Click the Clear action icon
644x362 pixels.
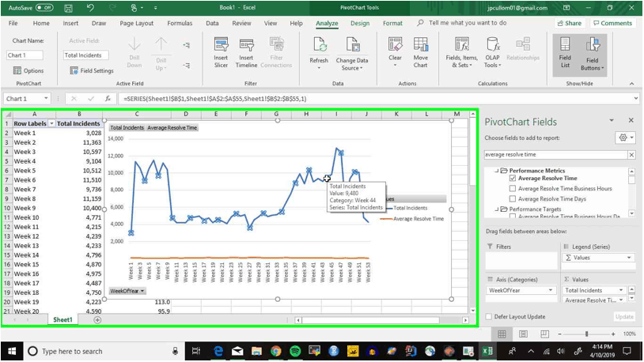395,52
